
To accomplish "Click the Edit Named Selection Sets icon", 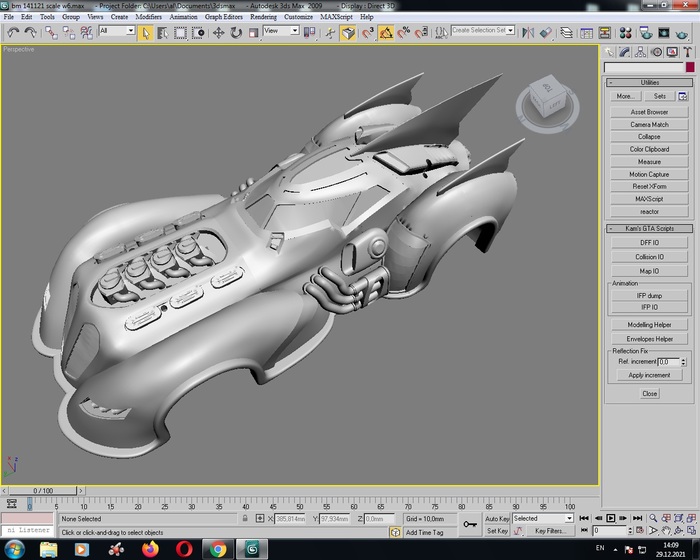I will click(x=441, y=33).
